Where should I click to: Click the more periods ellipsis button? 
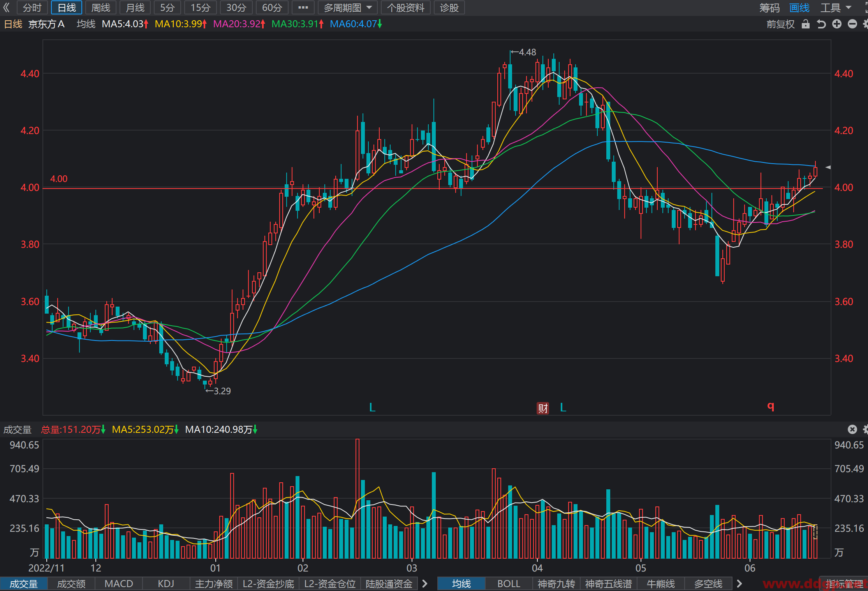pos(303,7)
